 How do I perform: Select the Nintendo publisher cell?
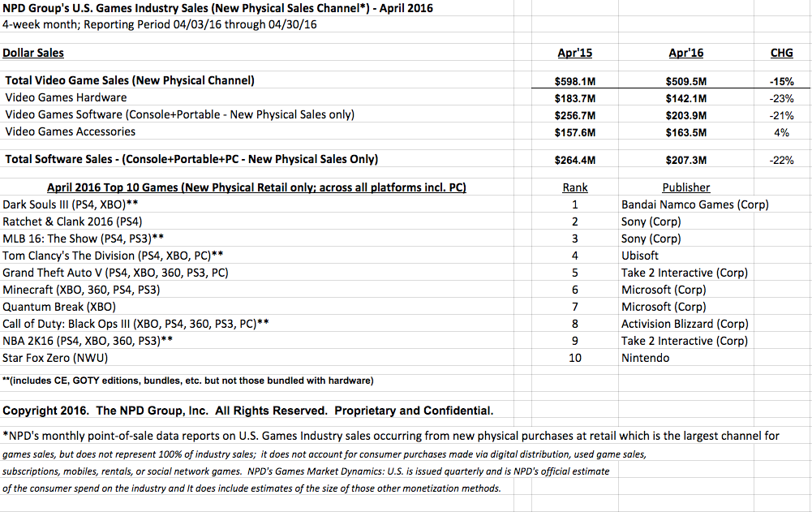[645, 358]
